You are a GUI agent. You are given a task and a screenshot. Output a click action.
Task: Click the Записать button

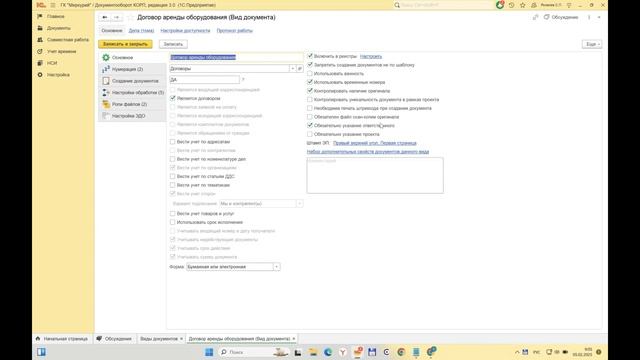pos(173,44)
